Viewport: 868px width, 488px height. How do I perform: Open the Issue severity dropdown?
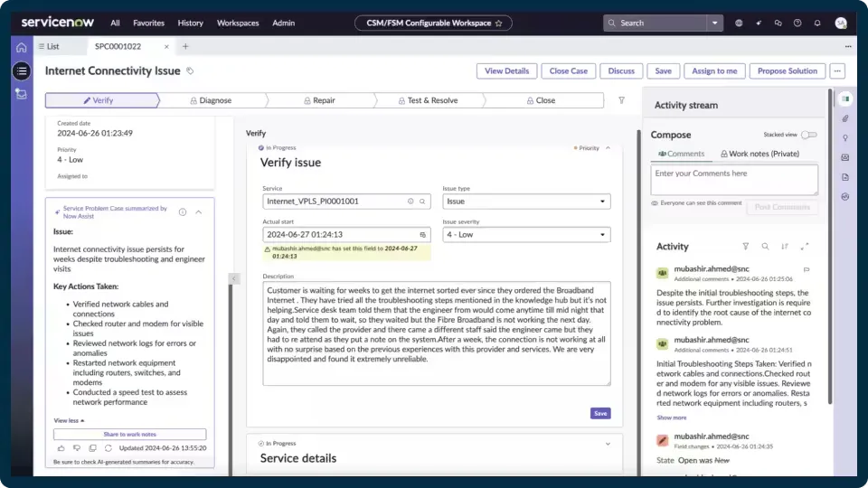pos(526,235)
